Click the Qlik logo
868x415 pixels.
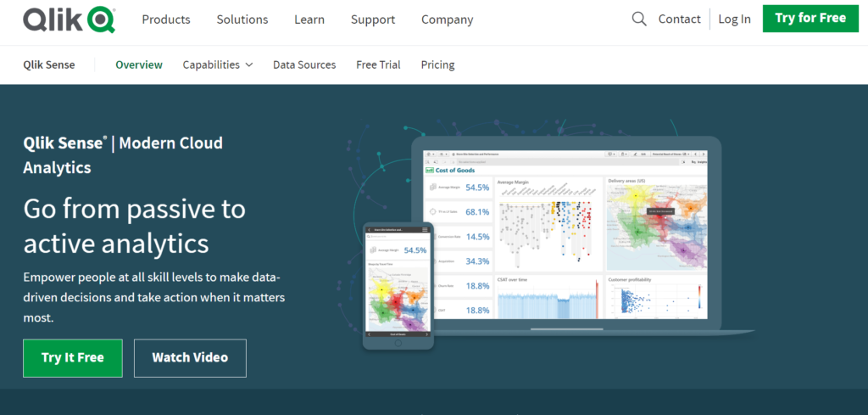pyautogui.click(x=70, y=20)
